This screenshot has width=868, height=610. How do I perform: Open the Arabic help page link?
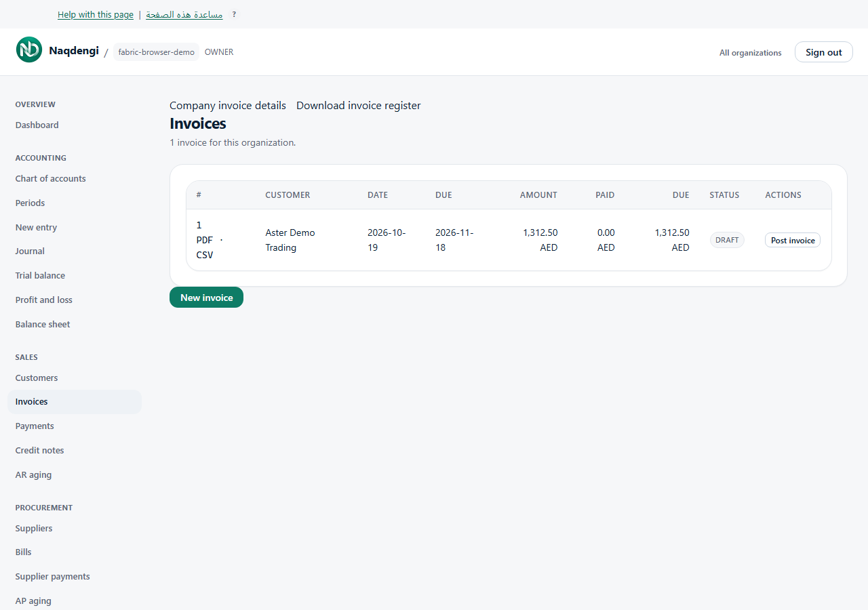[184, 14]
